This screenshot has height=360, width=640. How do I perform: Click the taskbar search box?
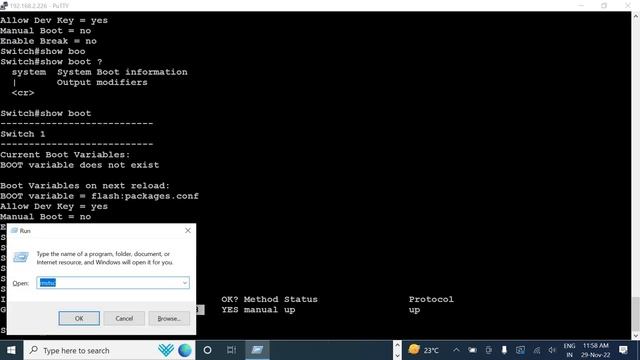pyautogui.click(x=110, y=350)
